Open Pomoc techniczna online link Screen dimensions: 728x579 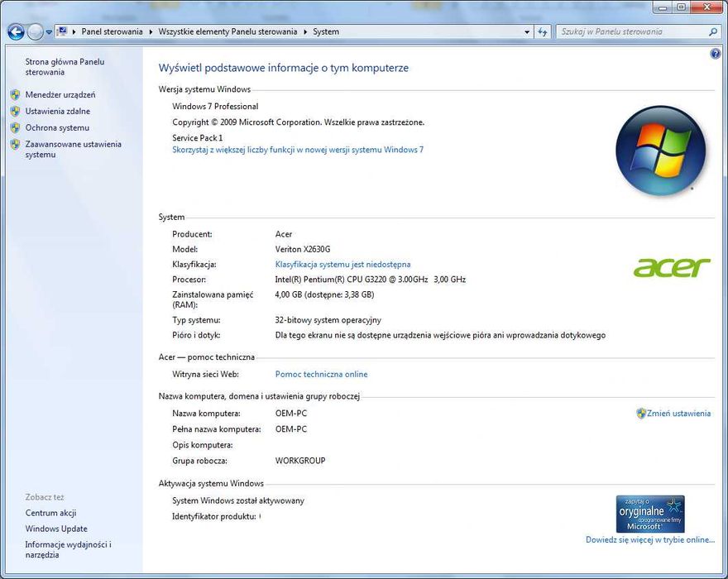[321, 374]
